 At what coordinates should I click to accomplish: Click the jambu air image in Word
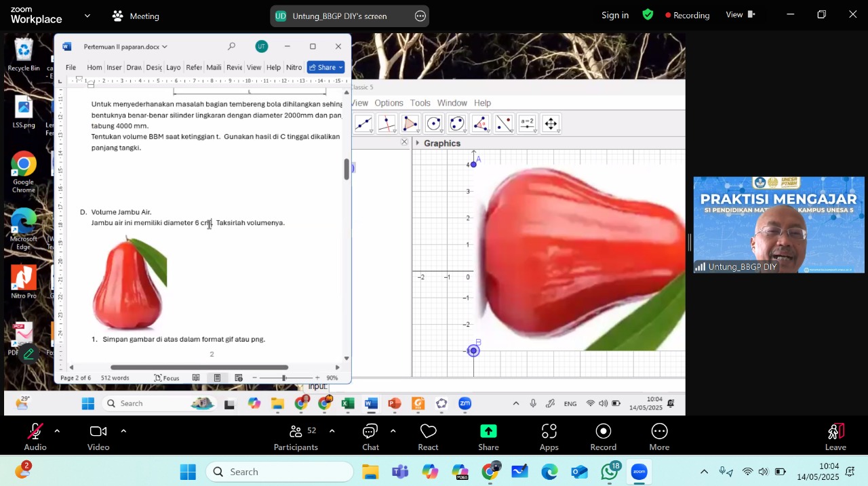point(129,283)
